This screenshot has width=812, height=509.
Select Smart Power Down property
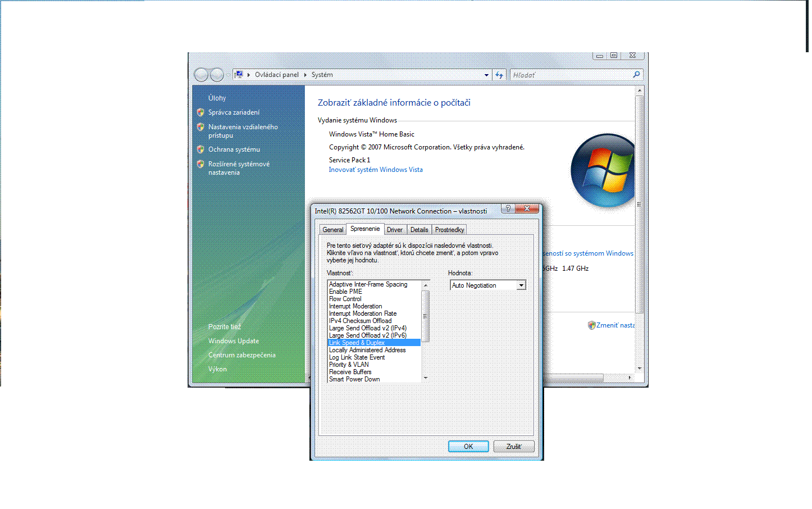click(374, 379)
